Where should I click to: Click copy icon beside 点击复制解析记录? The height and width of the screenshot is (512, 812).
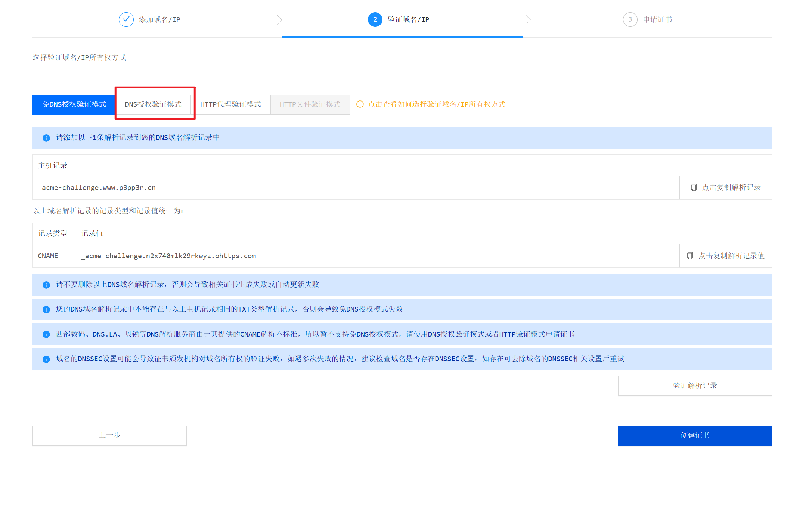(x=694, y=187)
